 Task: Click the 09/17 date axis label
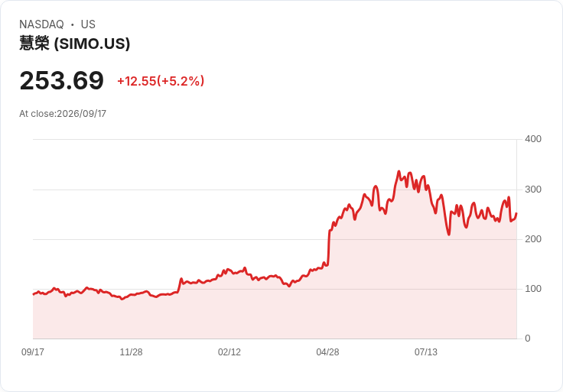point(33,352)
